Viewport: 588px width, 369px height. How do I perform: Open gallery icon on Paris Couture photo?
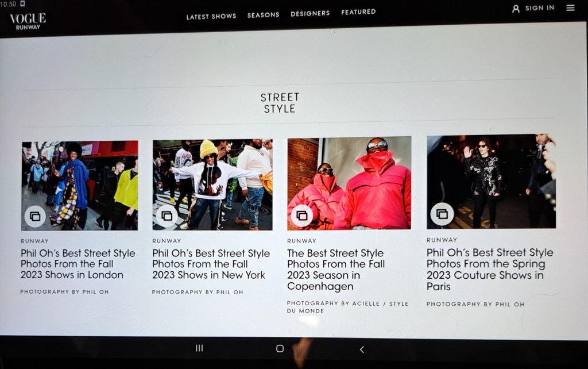point(442,214)
